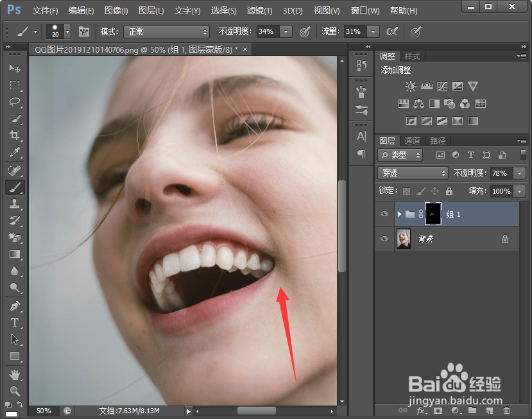
Task: Click the 组 1 layer mask thumbnail
Action: [433, 214]
